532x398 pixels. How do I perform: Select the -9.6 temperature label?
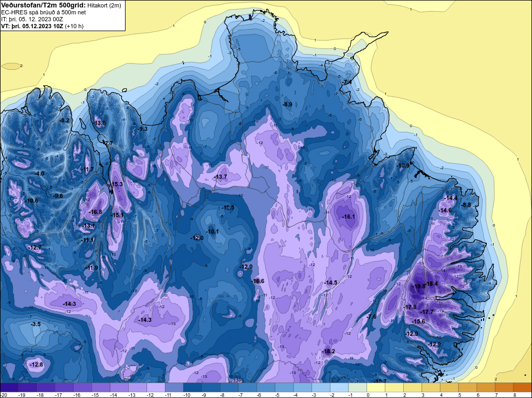tap(57, 196)
